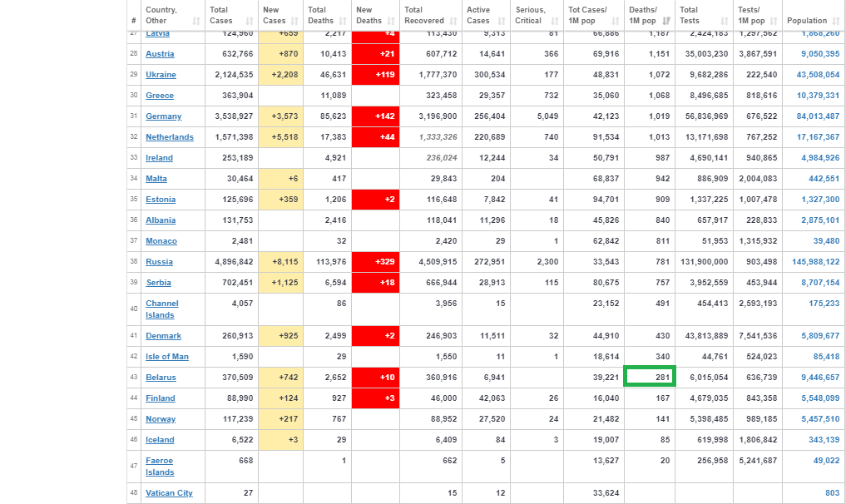Sort by Total Tests column arrows
The image size is (846, 504).
725,21
